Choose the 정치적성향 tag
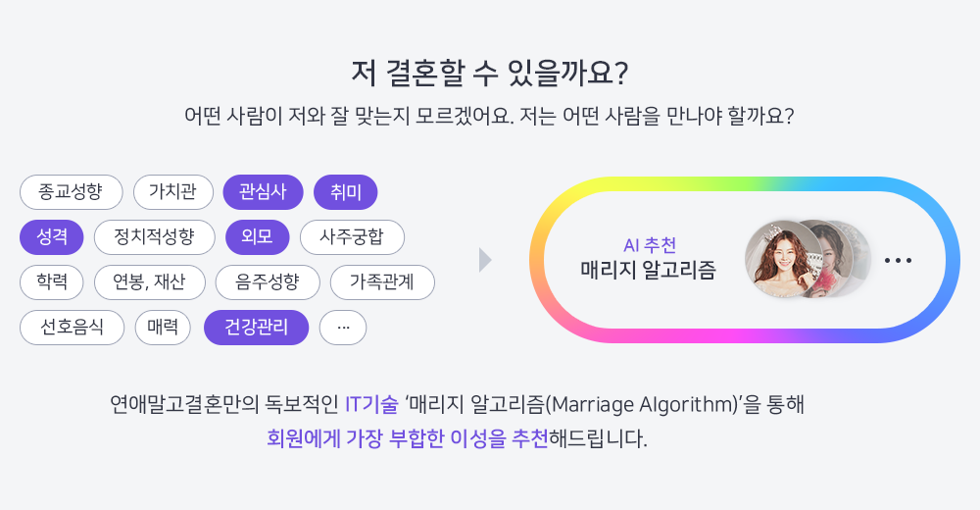The width and height of the screenshot is (980, 510). tap(155, 237)
